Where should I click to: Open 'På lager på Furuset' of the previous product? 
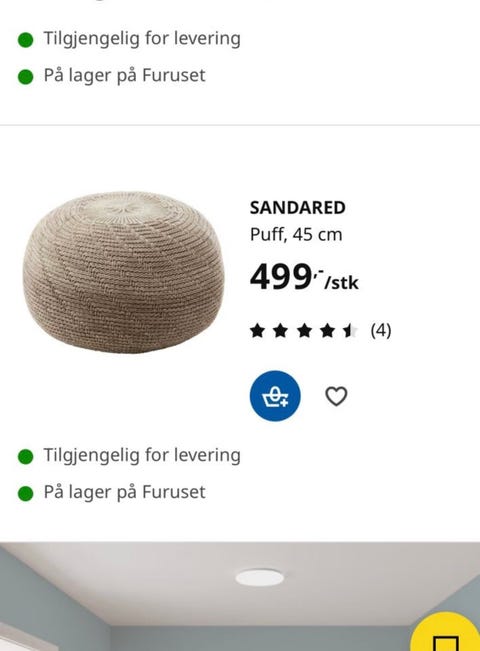pyautogui.click(x=125, y=76)
